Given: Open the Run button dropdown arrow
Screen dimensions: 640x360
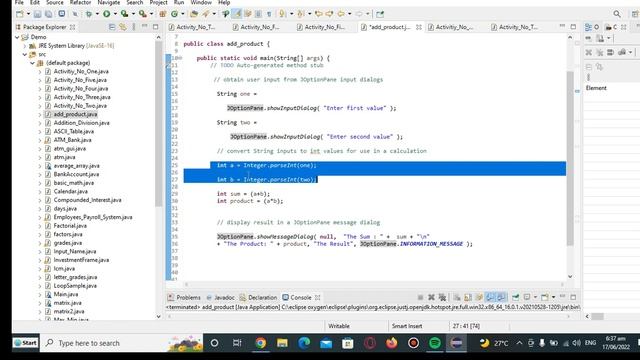Looking at the screenshot, I should click(x=115, y=14).
